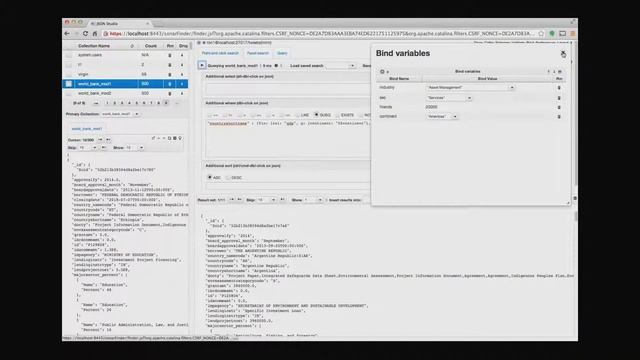This screenshot has width=640, height=360.
Task: Open the gear settings in Bind variables grid
Action: click(382, 71)
